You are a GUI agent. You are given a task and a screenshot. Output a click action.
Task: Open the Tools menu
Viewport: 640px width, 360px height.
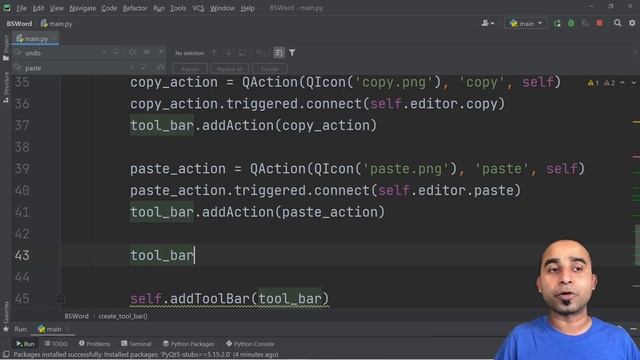point(178,8)
